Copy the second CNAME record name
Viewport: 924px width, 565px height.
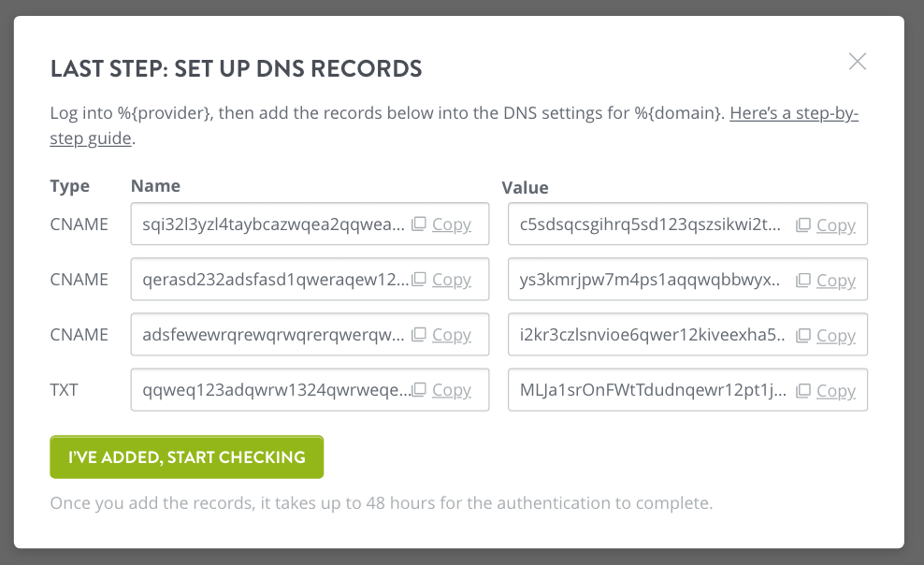tap(452, 279)
